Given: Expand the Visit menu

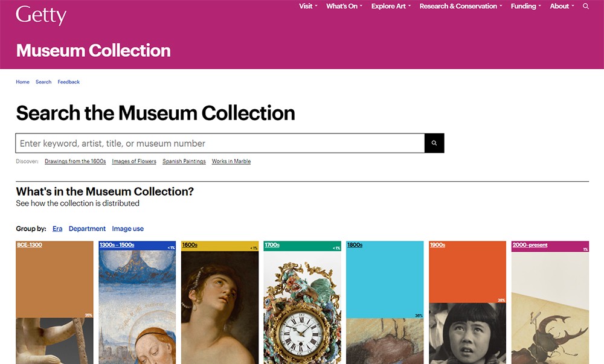Looking at the screenshot, I should (x=308, y=6).
